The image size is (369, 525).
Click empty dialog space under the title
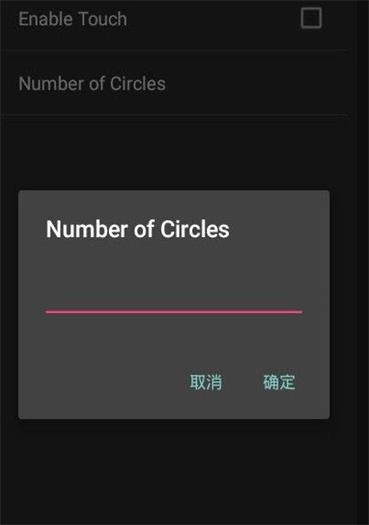click(x=174, y=261)
